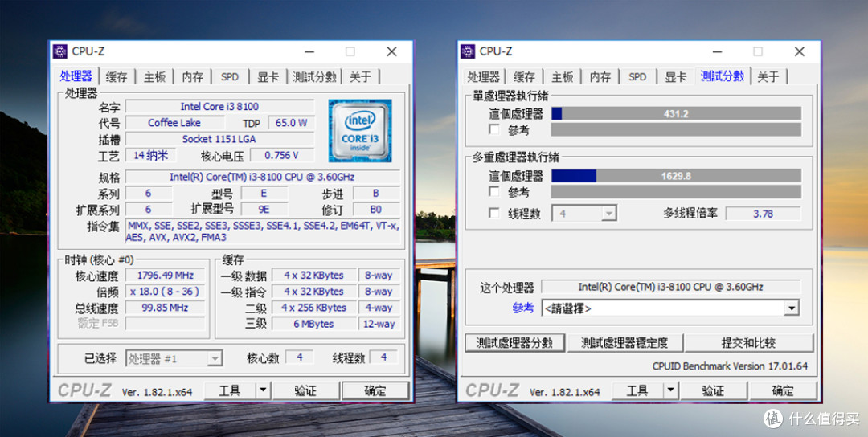This screenshot has height=437, width=868.
Task: Enable 參考 checkbox under multi-thread benchmark
Action: point(494,191)
